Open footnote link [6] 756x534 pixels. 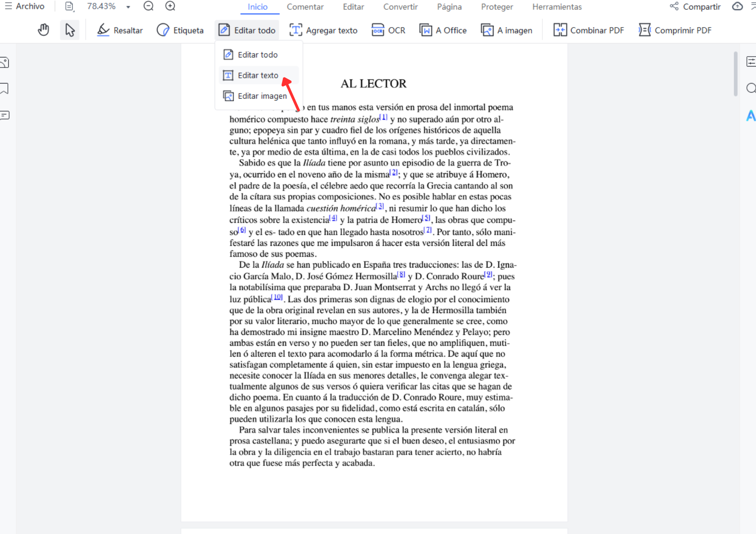(x=242, y=230)
